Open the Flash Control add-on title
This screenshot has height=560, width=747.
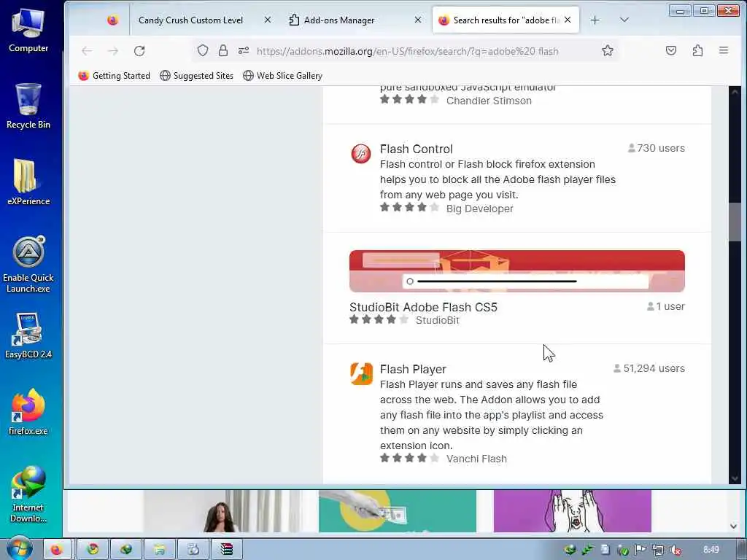(416, 149)
